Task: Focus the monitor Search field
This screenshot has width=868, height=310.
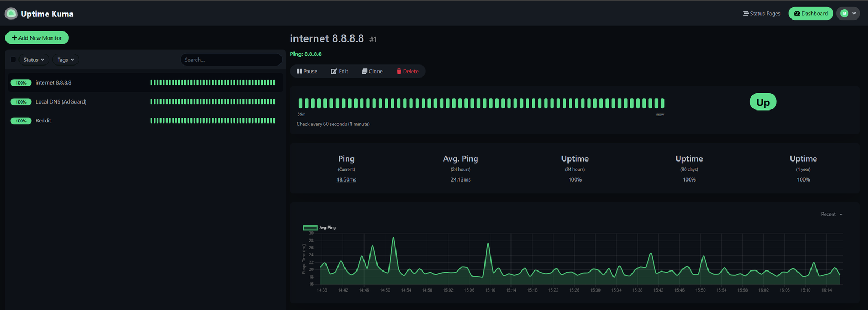Action: [x=231, y=60]
